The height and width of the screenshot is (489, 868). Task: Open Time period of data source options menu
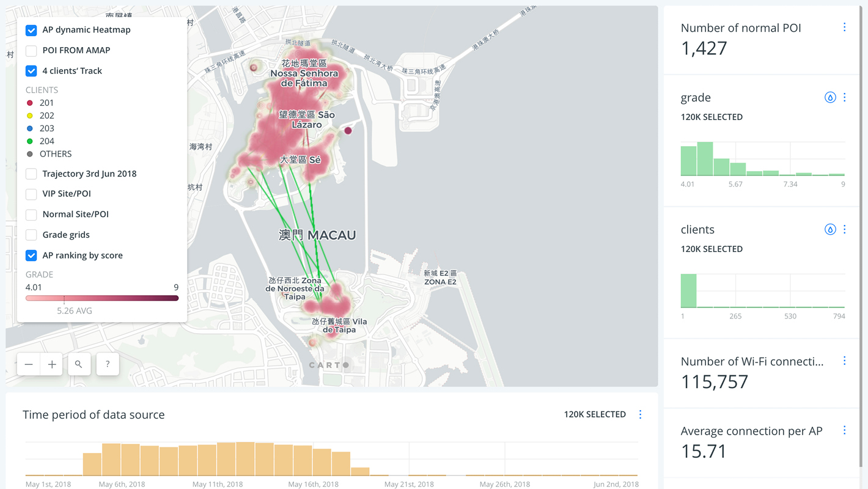pos(640,414)
